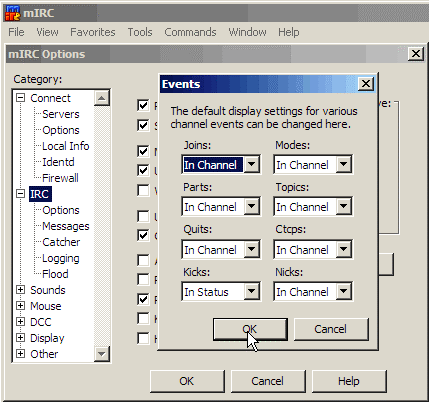Collapse the IRC category node
The image size is (429, 402).
coord(21,194)
